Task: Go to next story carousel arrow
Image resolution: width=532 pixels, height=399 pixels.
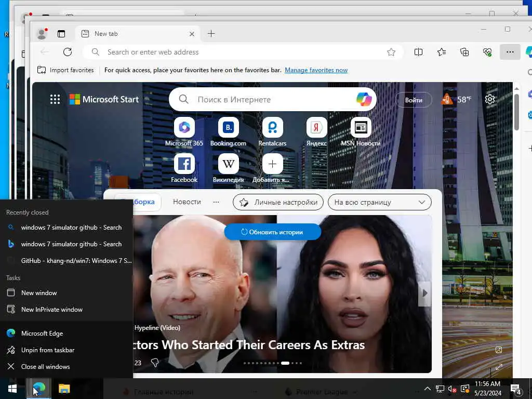Action: (x=424, y=293)
